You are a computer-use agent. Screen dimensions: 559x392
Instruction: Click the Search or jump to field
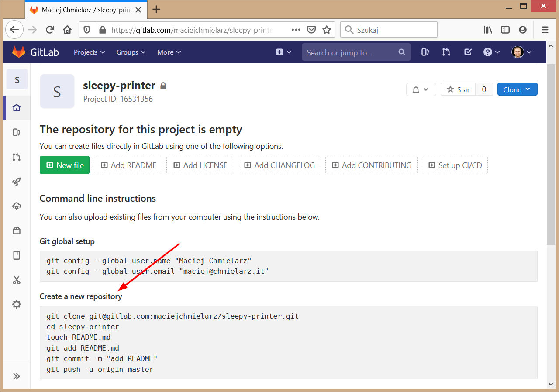(352, 52)
